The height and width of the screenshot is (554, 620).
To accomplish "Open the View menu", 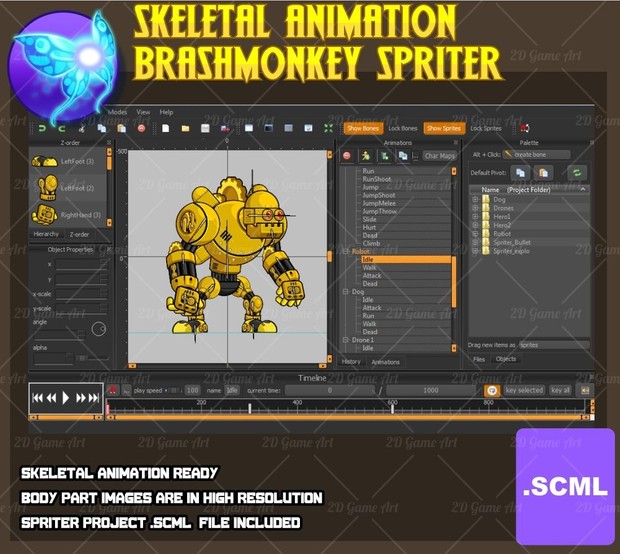I will coord(143,112).
